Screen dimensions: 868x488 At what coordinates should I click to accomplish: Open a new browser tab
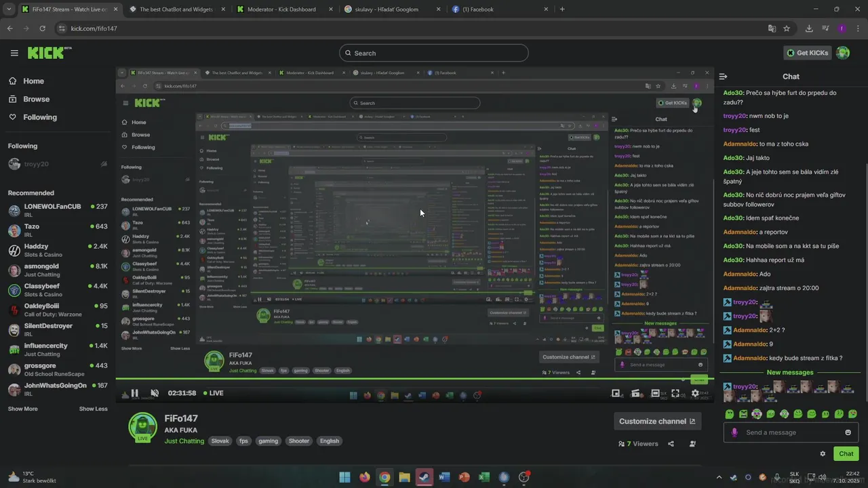point(562,9)
